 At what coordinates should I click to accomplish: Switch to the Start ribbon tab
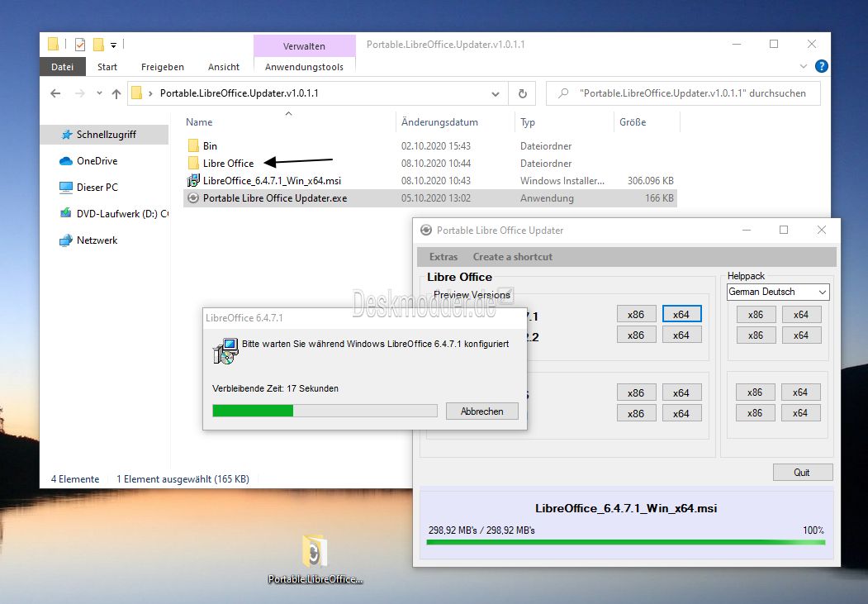click(x=107, y=67)
